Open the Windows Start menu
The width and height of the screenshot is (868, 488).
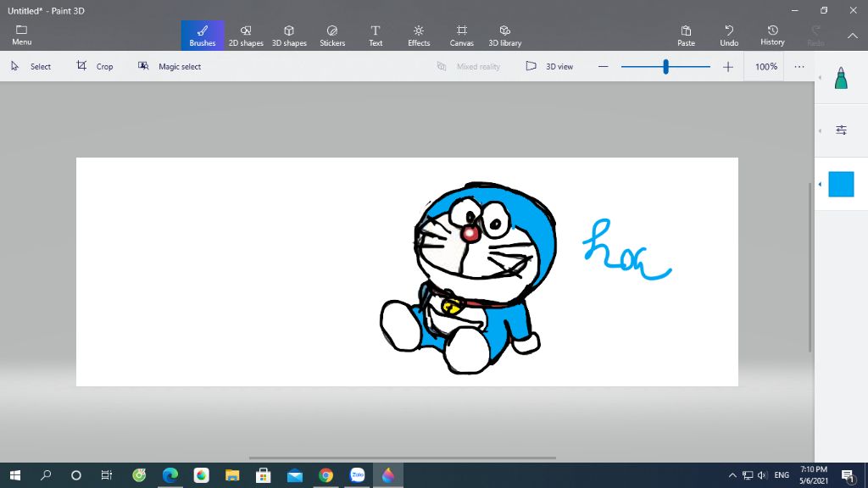point(15,475)
